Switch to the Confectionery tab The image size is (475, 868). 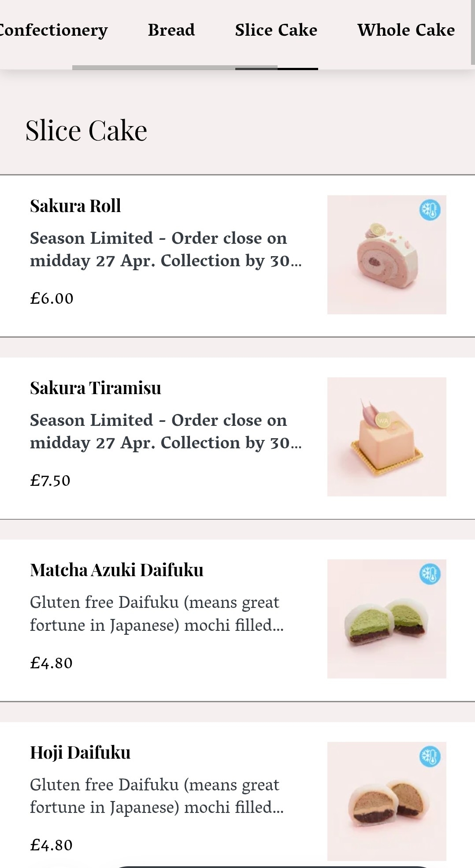click(53, 30)
